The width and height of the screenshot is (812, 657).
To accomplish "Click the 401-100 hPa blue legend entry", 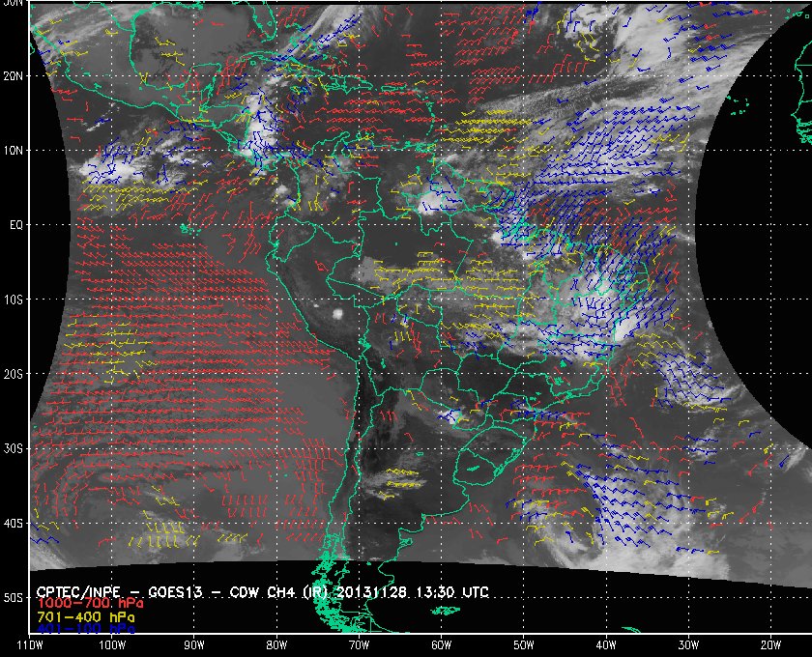I will (x=86, y=629).
